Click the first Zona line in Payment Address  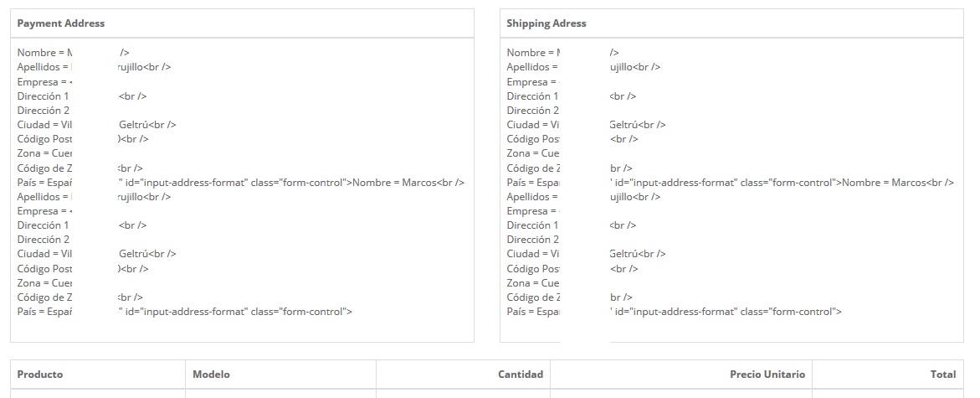(45, 153)
